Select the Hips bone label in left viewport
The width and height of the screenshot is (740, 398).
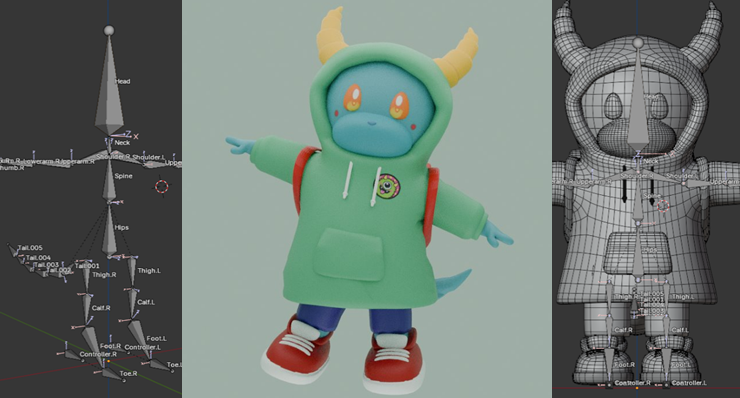pyautogui.click(x=121, y=227)
